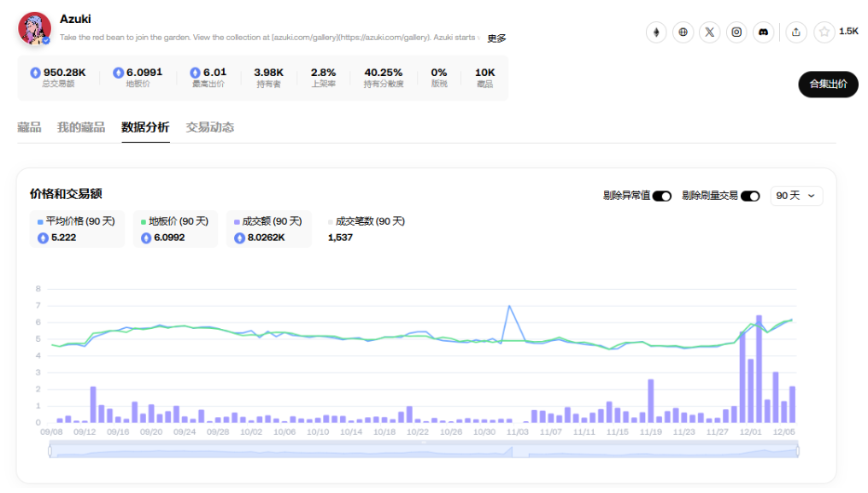
Task: Expand the 更多 description link
Action: click(x=497, y=38)
